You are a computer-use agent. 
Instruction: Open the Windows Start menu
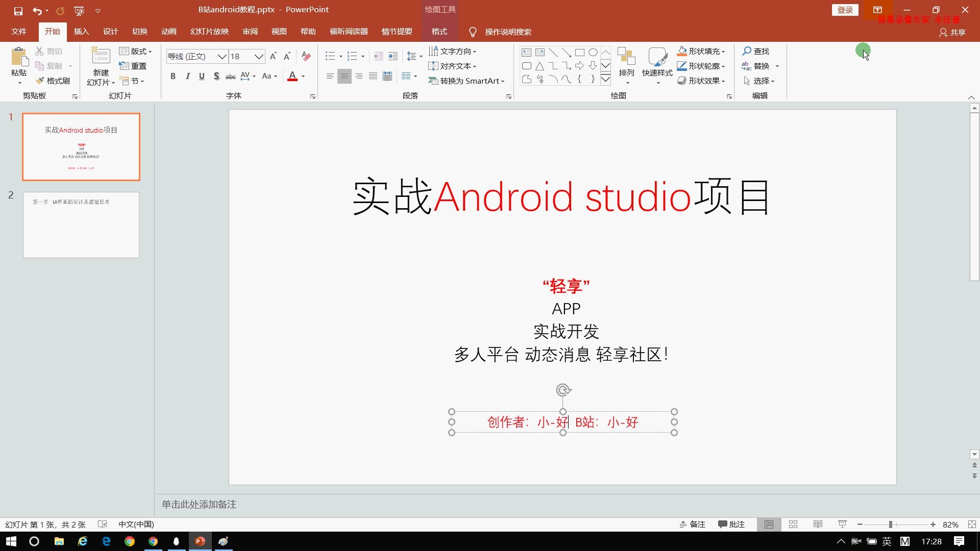pos(11,541)
